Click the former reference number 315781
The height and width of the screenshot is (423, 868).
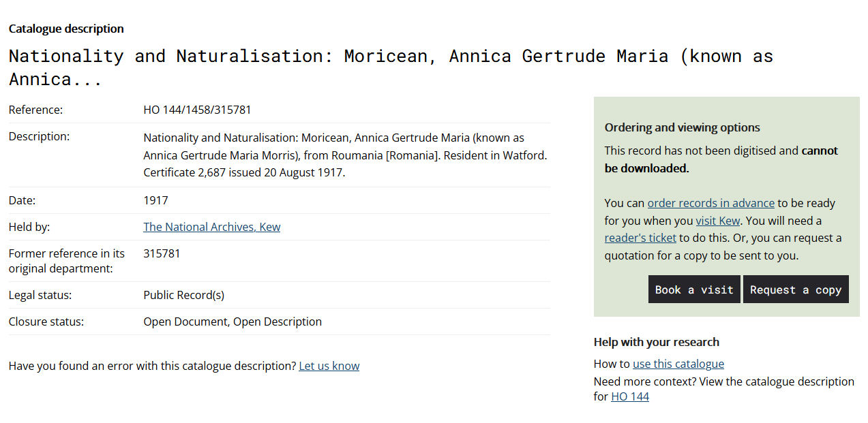pyautogui.click(x=162, y=253)
